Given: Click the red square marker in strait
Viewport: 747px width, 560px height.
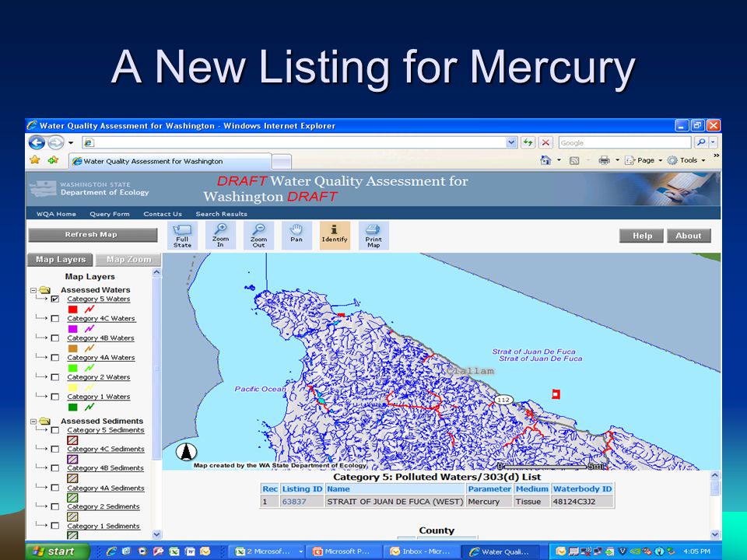Looking at the screenshot, I should 556,394.
